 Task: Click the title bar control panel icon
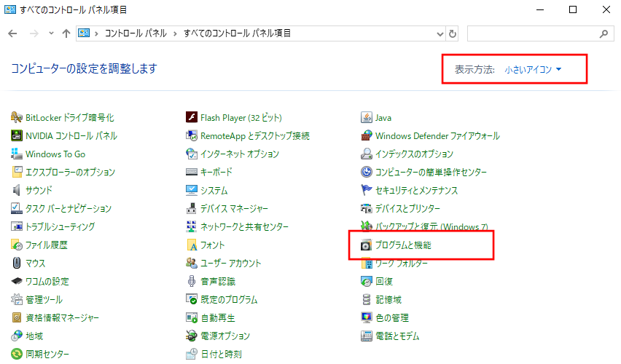pyautogui.click(x=10, y=9)
